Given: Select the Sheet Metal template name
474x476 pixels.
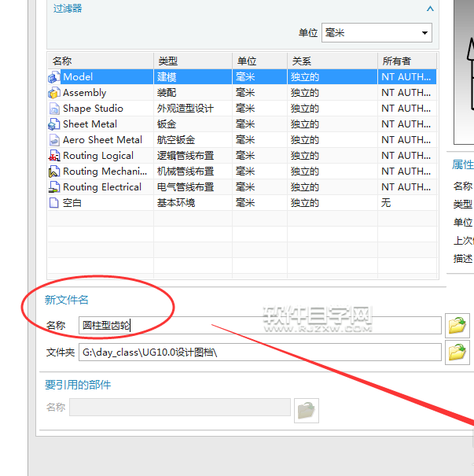Looking at the screenshot, I should (90, 124).
